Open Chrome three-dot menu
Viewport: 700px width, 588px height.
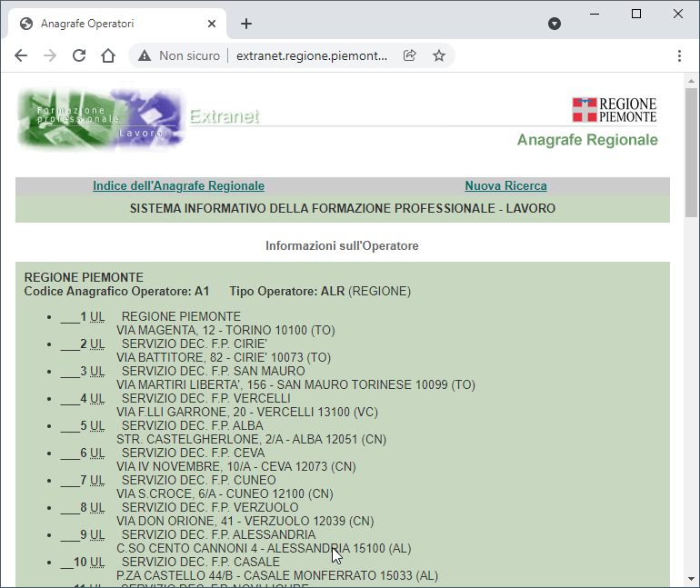pyautogui.click(x=680, y=55)
